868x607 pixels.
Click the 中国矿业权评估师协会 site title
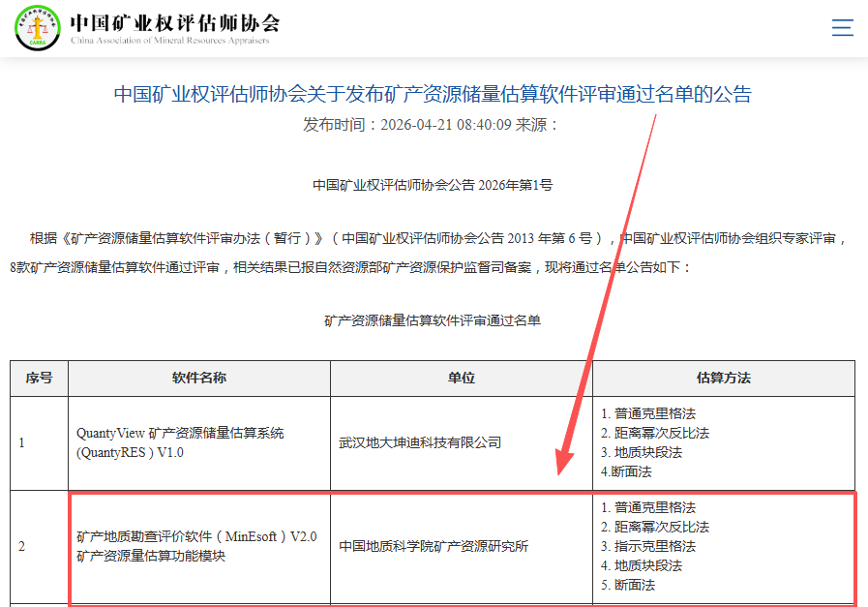pyautogui.click(x=175, y=23)
